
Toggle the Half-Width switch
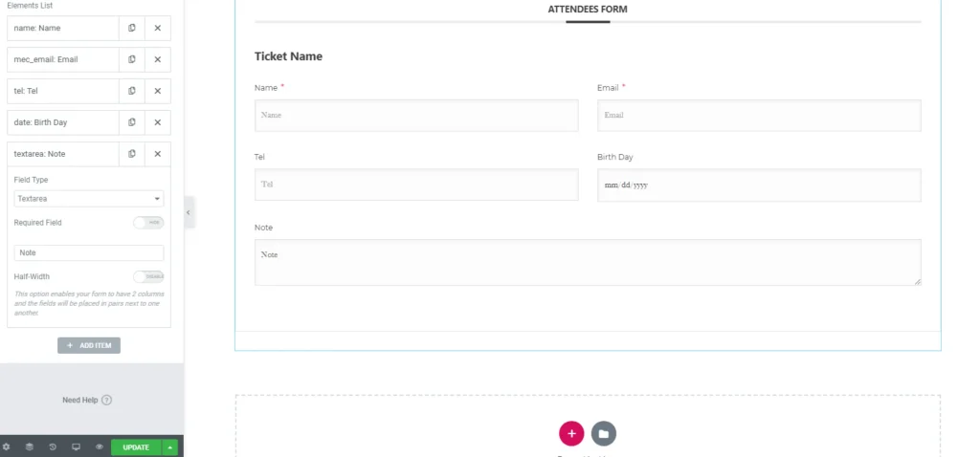click(x=148, y=276)
